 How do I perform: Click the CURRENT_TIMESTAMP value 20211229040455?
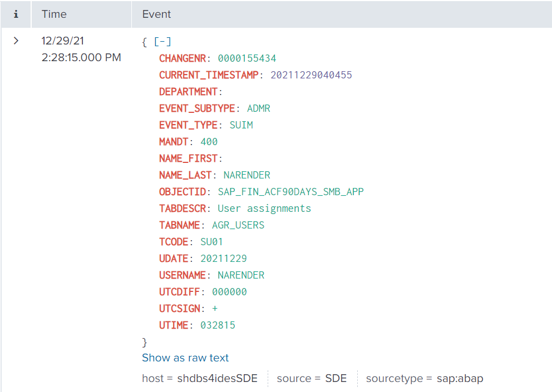coord(311,75)
